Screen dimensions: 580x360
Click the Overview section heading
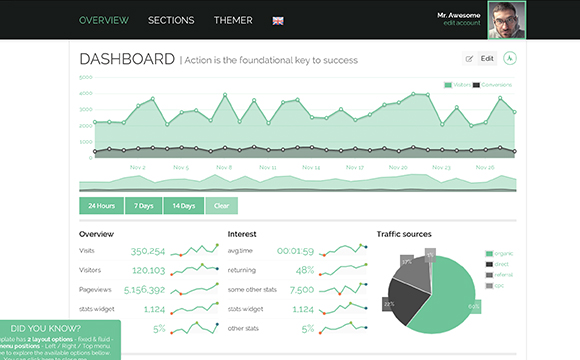(x=96, y=234)
